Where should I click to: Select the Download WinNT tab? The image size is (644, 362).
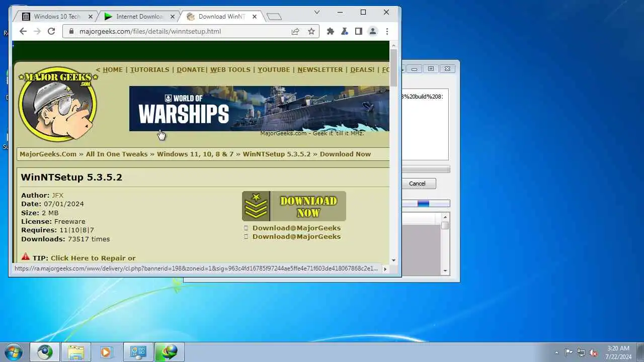coord(221,17)
